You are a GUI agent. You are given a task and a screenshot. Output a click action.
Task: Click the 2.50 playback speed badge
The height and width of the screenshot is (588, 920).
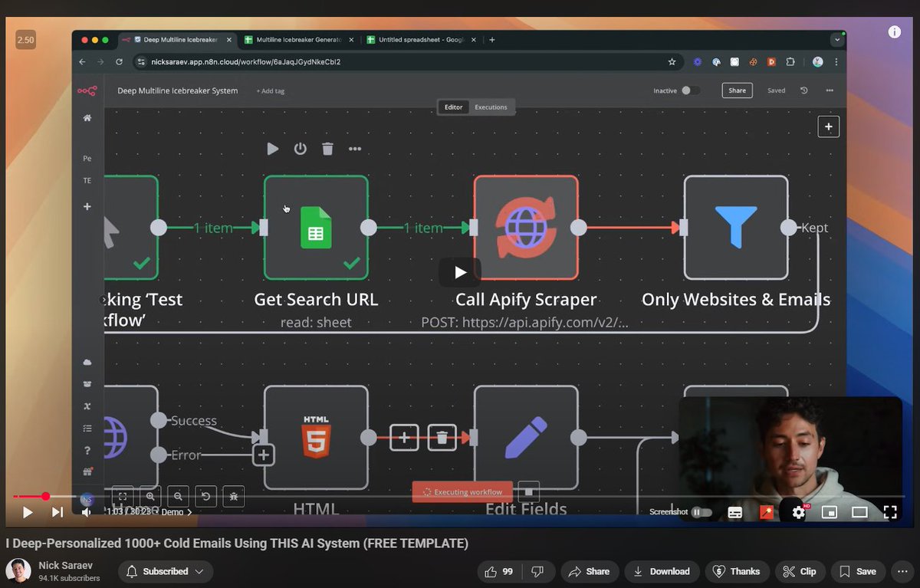(25, 39)
